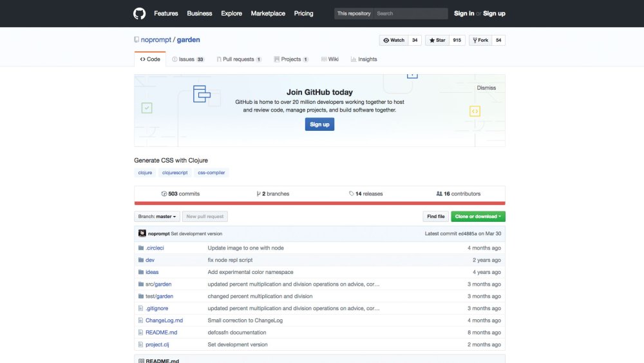644x363 pixels.
Task: Open the This repository search scope
Action: coord(354,14)
